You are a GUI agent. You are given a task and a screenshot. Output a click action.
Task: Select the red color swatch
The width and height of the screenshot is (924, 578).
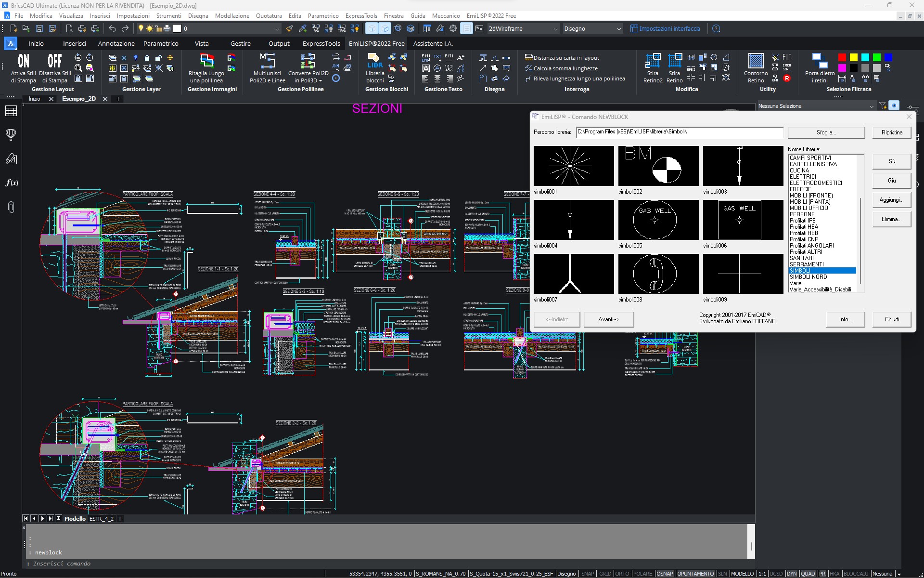pyautogui.click(x=842, y=58)
